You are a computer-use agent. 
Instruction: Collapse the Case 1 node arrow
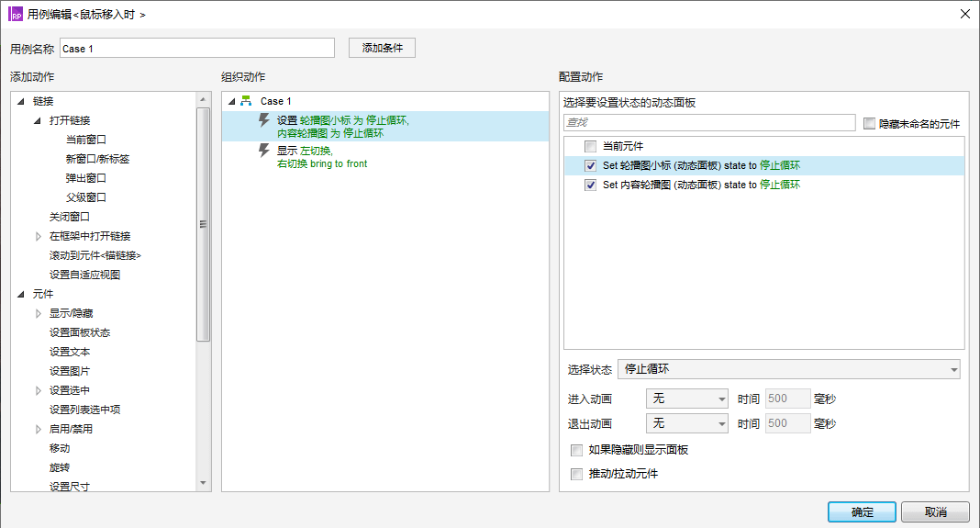(232, 101)
